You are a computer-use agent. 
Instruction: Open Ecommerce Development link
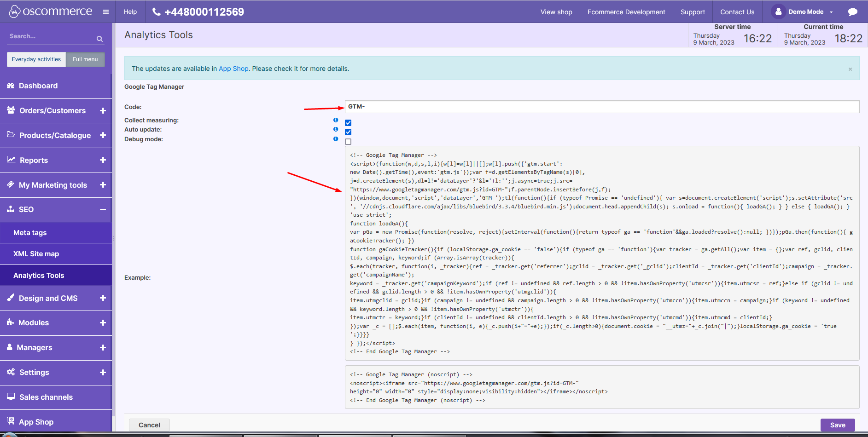pyautogui.click(x=626, y=12)
